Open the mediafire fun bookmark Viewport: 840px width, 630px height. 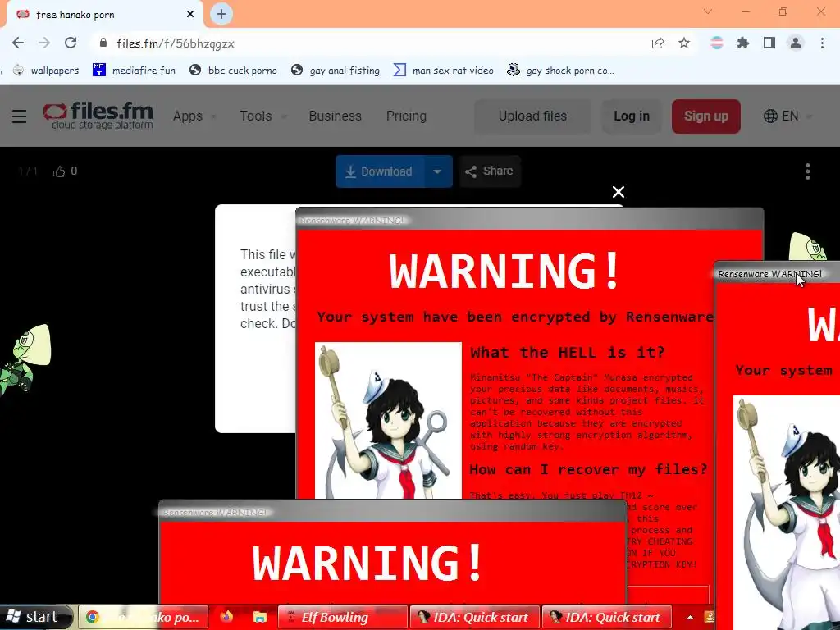pos(134,71)
